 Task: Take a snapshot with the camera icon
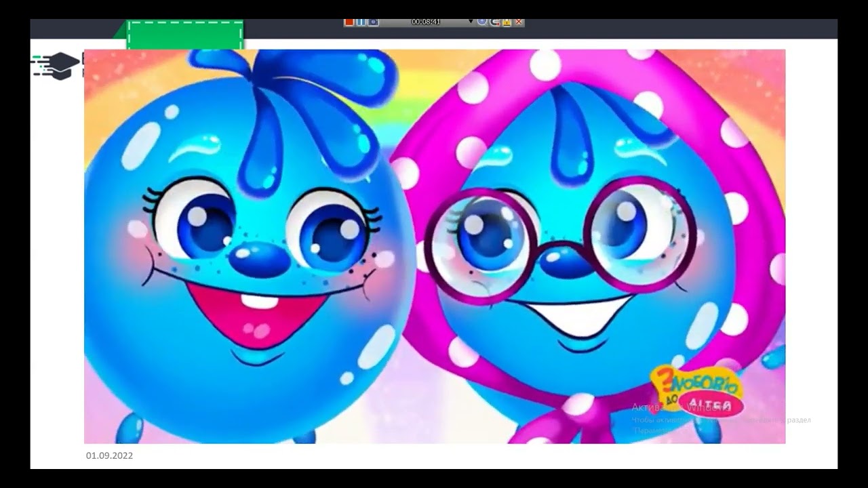pyautogui.click(x=372, y=22)
